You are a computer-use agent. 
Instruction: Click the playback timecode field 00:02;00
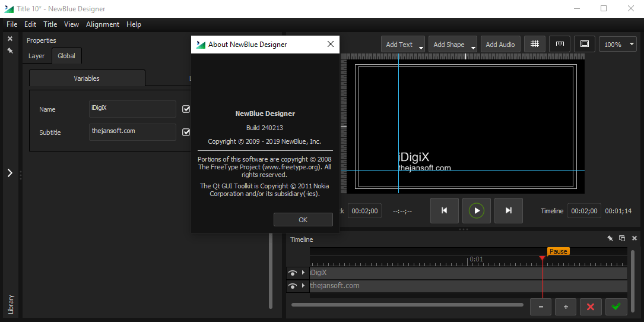(364, 210)
